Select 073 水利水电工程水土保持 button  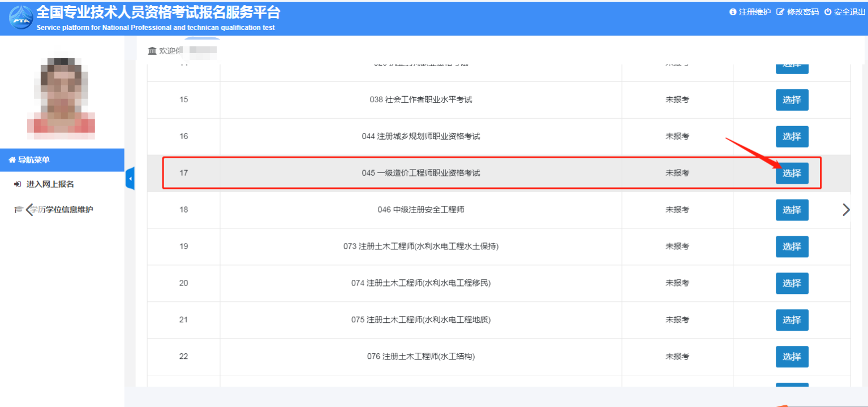(x=792, y=246)
